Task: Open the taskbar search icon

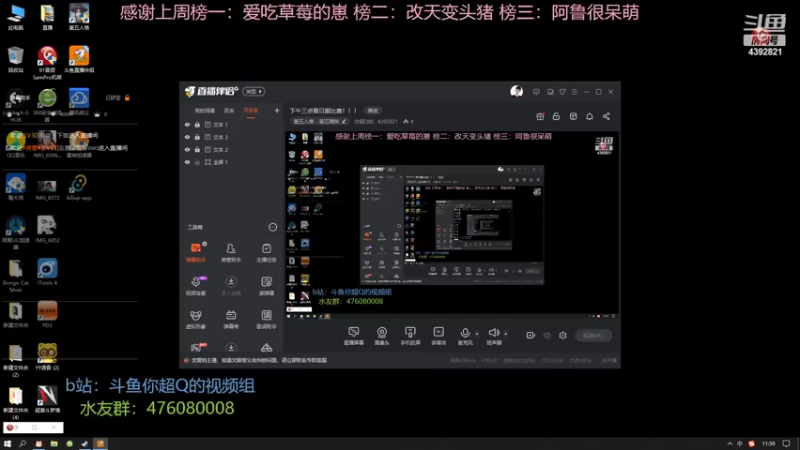Action: (x=22, y=444)
